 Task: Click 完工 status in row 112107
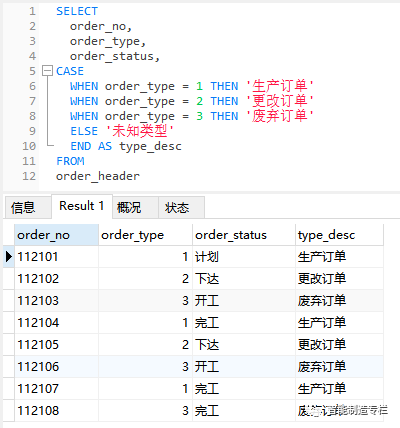(x=244, y=389)
